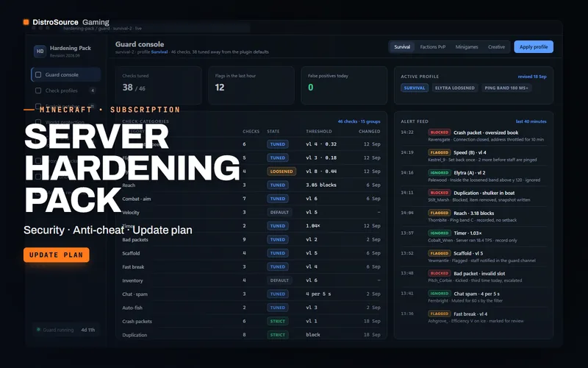Image resolution: width=588 pixels, height=368 pixels.
Task: Click the HD Hardening Pack logo badge
Action: (40, 51)
